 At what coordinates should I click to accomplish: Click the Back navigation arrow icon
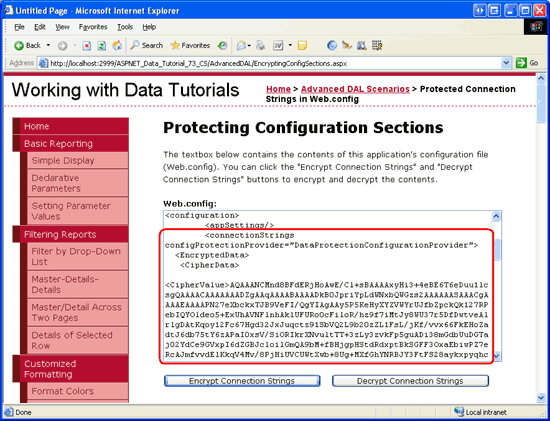(19, 46)
